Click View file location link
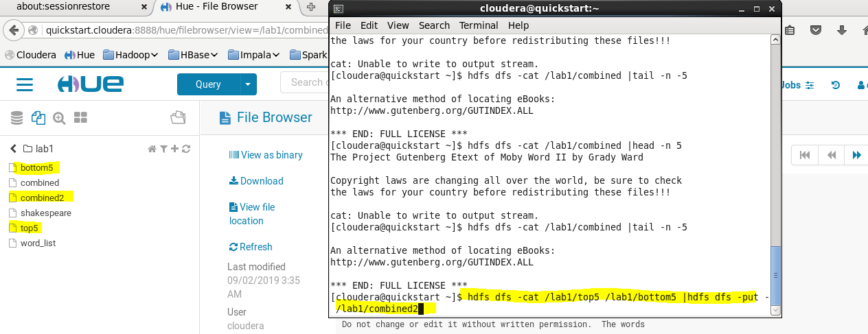The width and height of the screenshot is (868, 334). (252, 214)
